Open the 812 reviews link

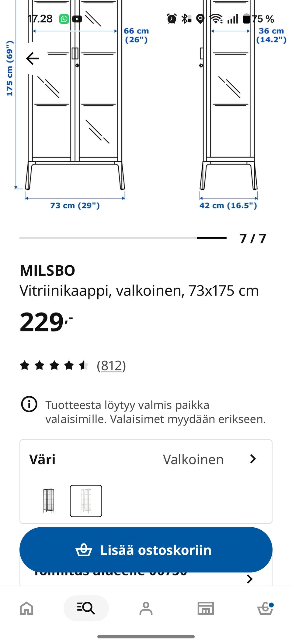tap(111, 365)
